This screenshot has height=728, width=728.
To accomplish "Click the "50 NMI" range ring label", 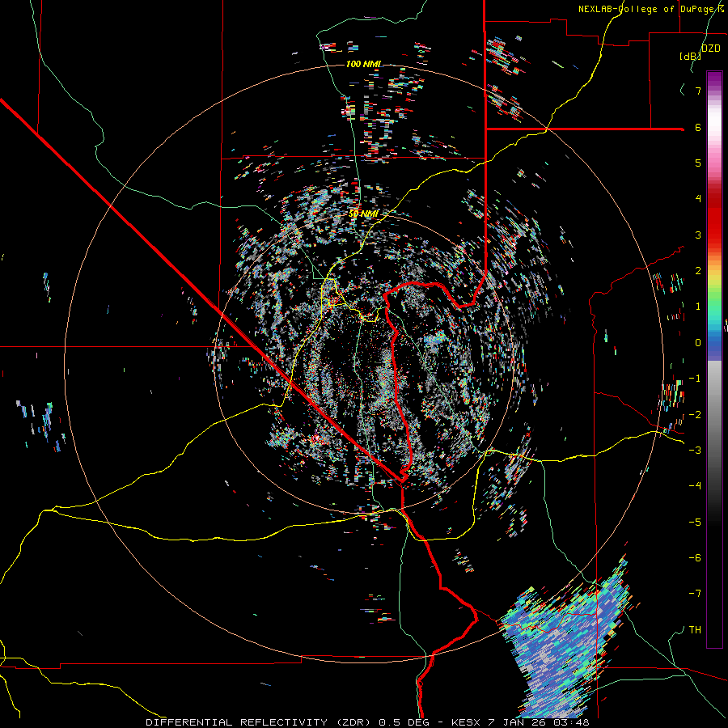I will [363, 214].
